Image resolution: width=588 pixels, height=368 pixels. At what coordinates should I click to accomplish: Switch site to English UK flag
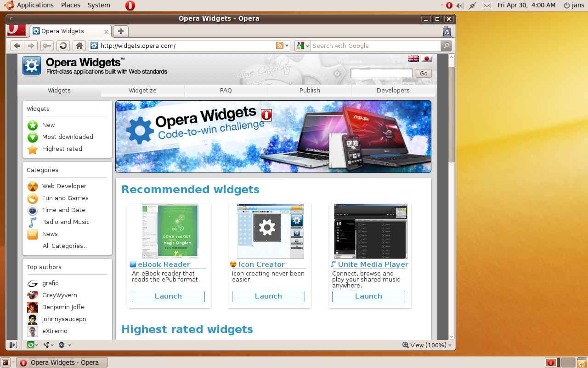[413, 58]
